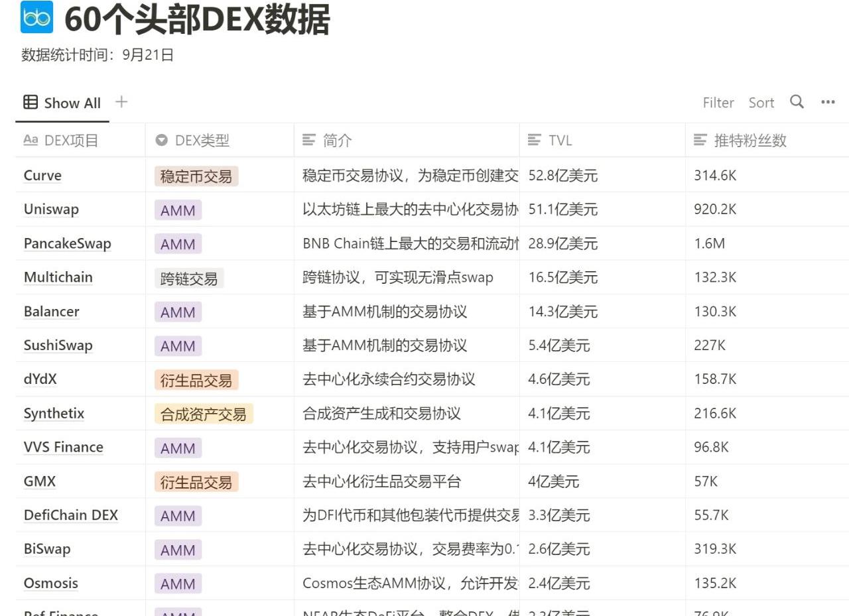Click the 推特粉丝数 column header
Image resolution: width=849 pixels, height=616 pixels.
coord(767,141)
